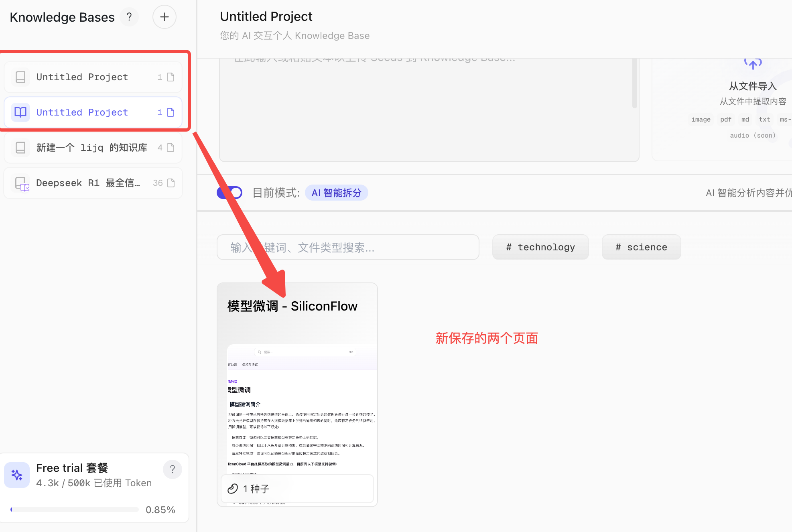The width and height of the screenshot is (792, 532).
Task: Open the first Untitled Project with closed book icon
Action: coord(93,77)
